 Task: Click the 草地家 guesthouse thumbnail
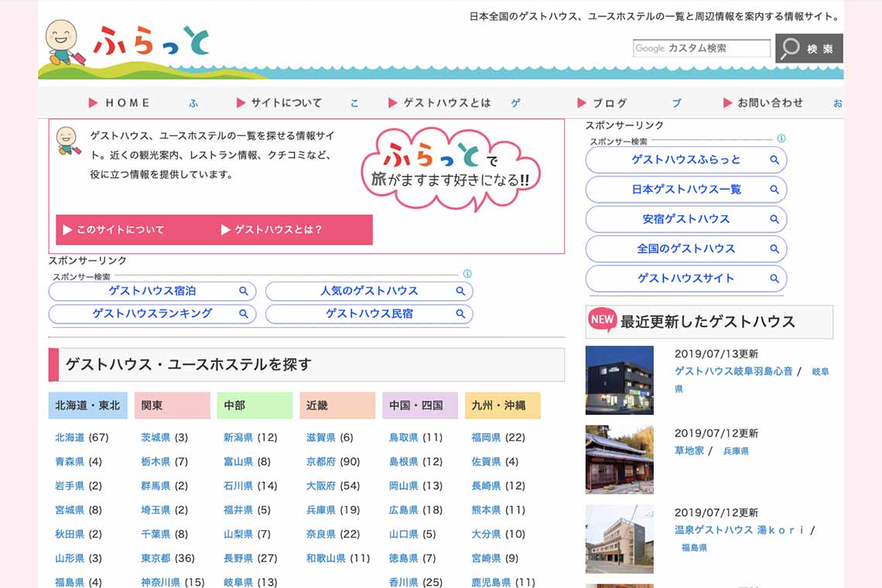click(x=619, y=460)
